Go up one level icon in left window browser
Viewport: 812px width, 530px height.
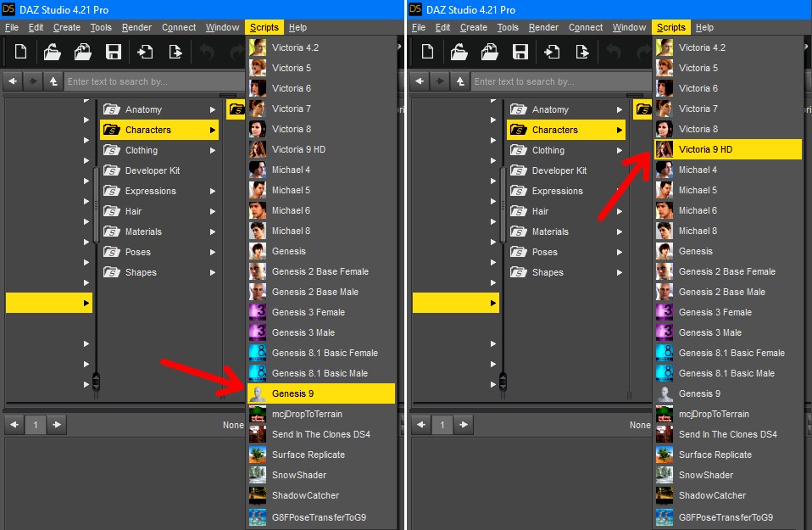click(x=53, y=81)
